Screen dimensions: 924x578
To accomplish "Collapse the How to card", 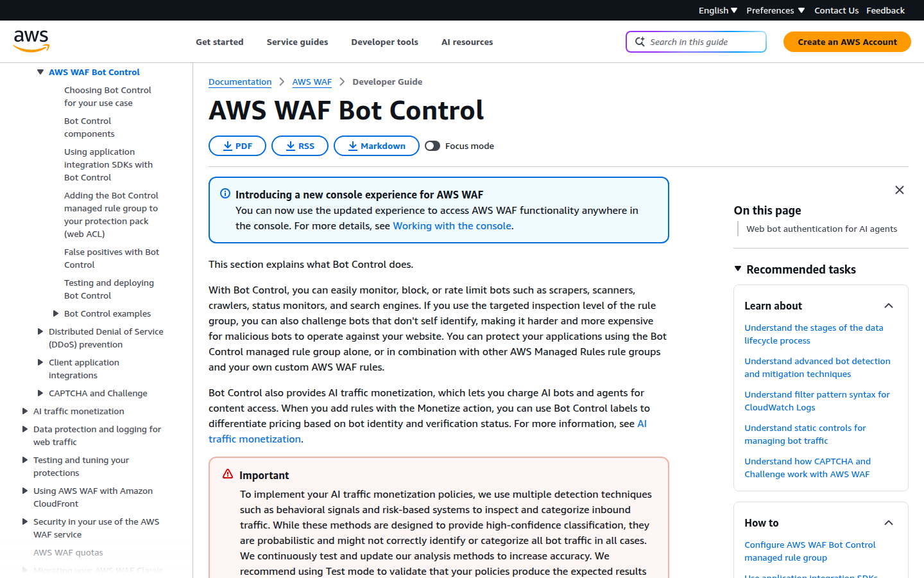I will 889,523.
